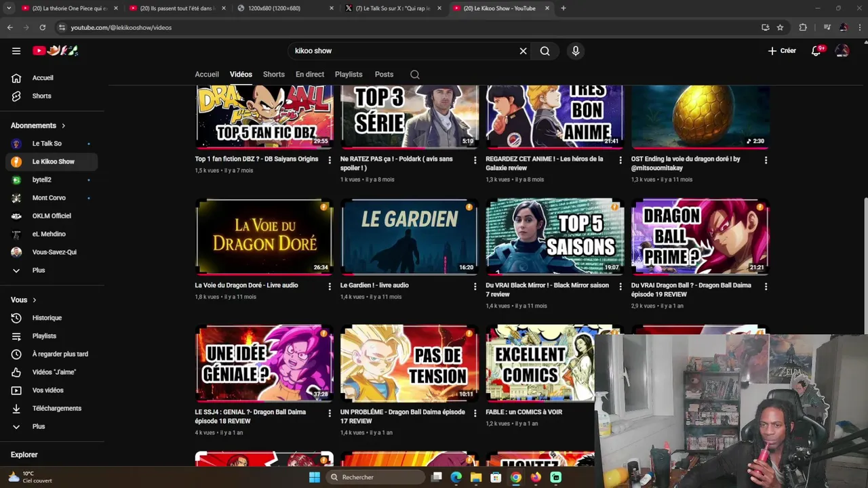This screenshot has height=488, width=868.
Task: Show more subscriptions with Plus
Action: [52, 270]
